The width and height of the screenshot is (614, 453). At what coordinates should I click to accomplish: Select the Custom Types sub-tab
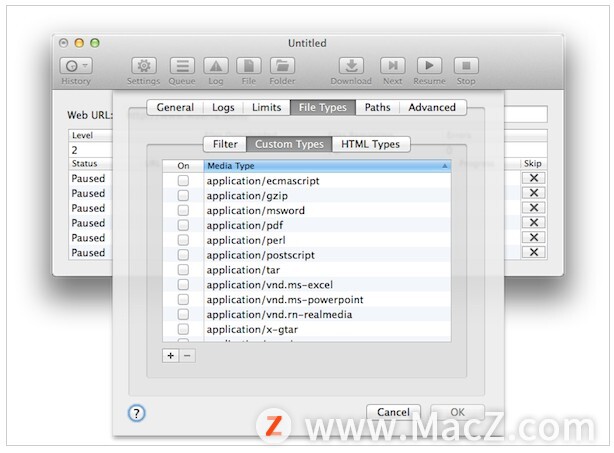(x=289, y=144)
